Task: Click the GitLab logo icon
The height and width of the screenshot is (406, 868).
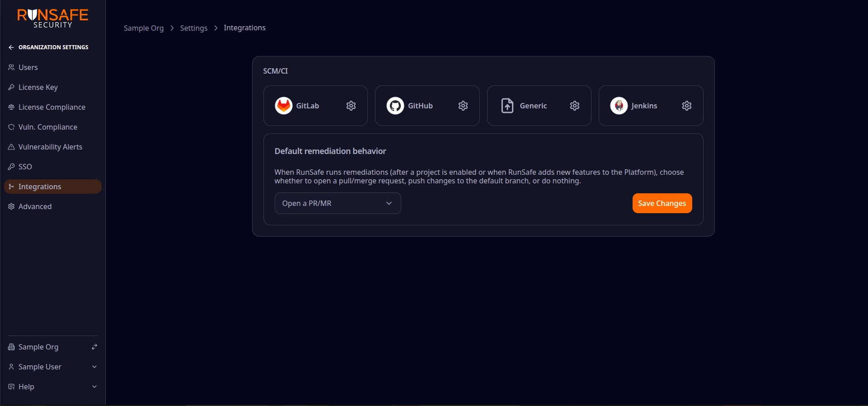Action: pyautogui.click(x=284, y=106)
